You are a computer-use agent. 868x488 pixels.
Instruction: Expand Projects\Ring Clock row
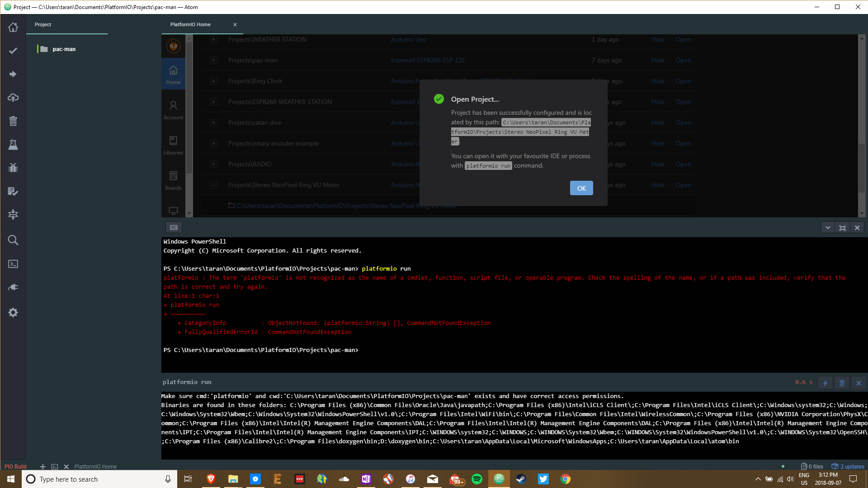coord(213,81)
